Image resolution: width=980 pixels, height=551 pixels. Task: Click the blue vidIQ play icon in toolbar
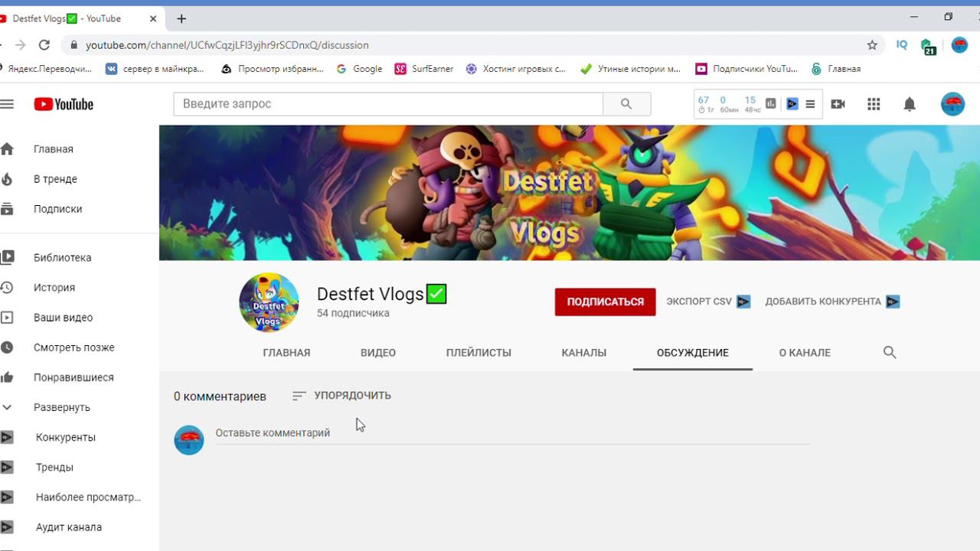pos(792,104)
